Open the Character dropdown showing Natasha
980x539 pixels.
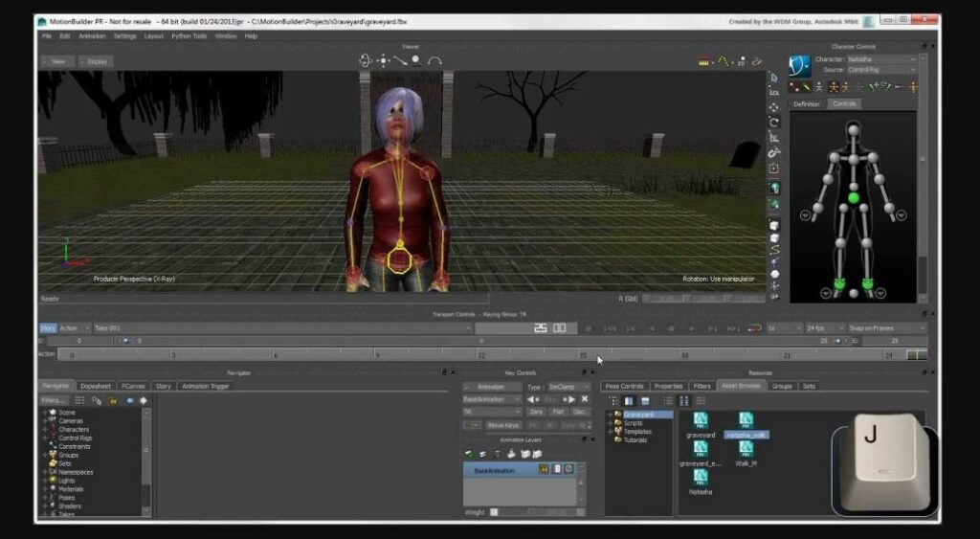881,59
